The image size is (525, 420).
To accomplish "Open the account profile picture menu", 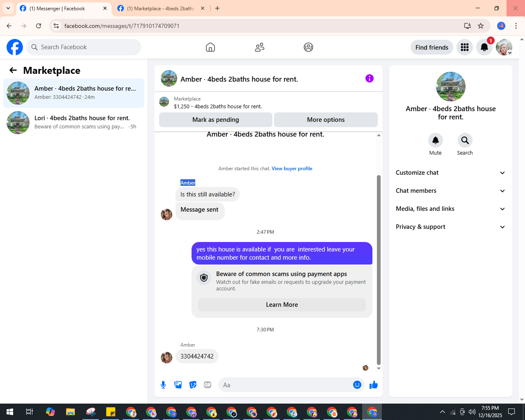I will [504, 47].
